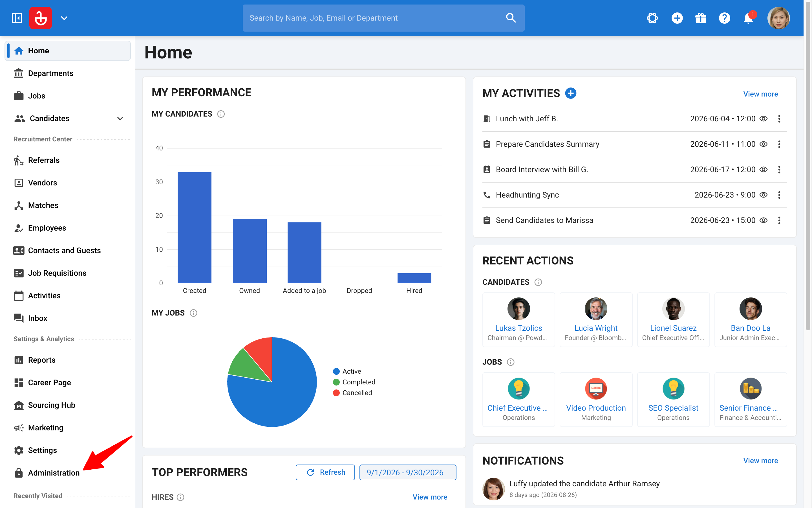Open the top performers date range picker
The image size is (812, 508).
408,472
